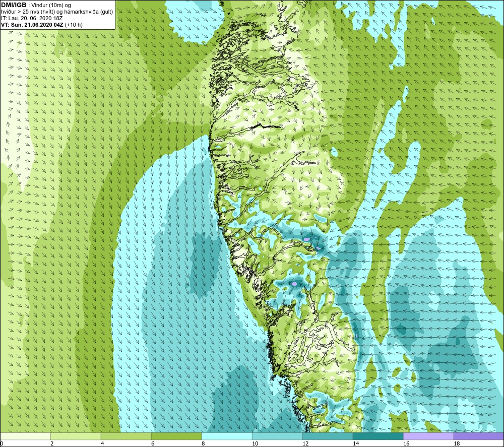Click the 'VT: Sun. 21.06.2020 04Z' valid time

pos(32,25)
